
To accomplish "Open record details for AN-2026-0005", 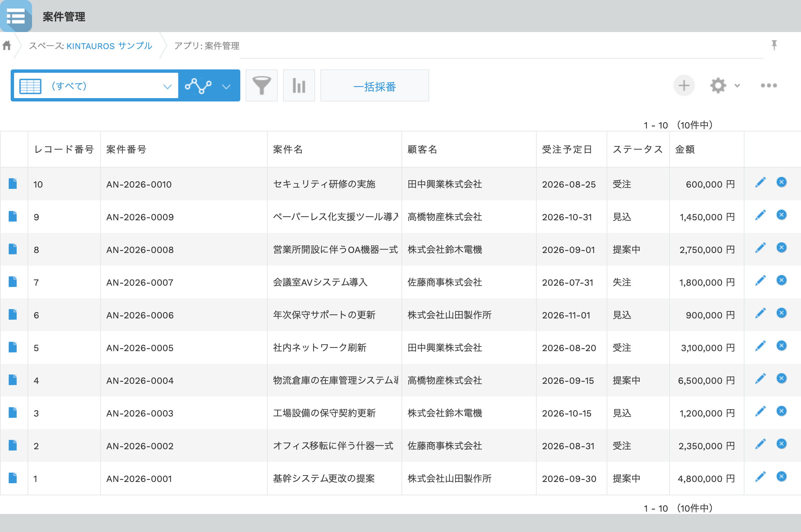I will coord(13,347).
